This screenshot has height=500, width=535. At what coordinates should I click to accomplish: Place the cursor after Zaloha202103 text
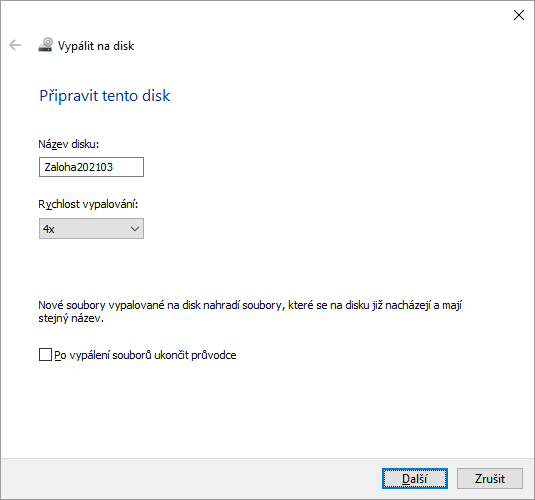click(114, 167)
